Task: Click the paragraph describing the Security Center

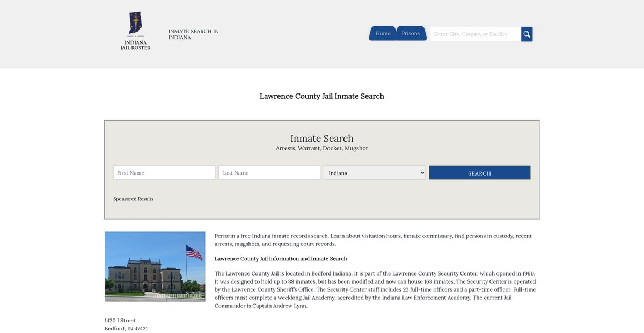Action: point(375,289)
